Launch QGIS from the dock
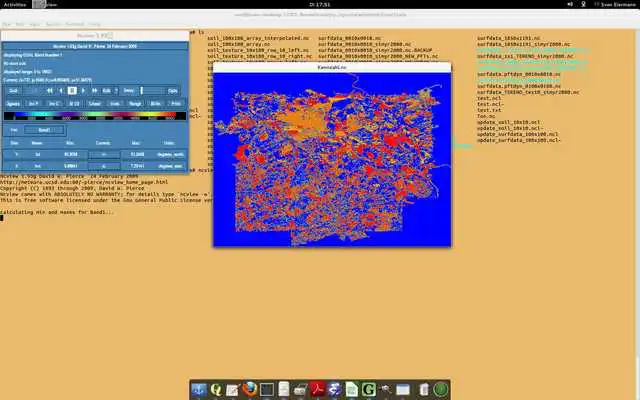640x400 pixels. (216, 389)
